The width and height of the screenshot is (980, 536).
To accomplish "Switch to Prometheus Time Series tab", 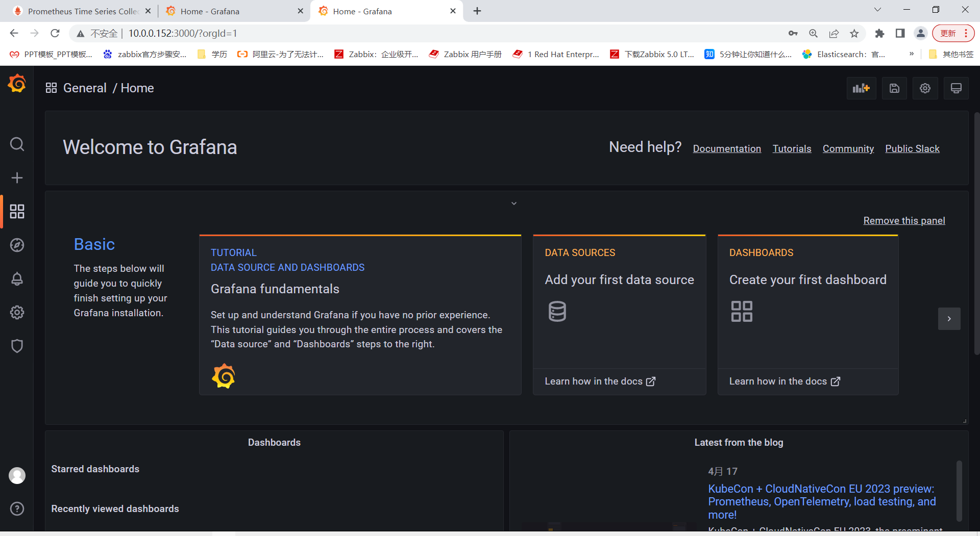I will (x=82, y=11).
